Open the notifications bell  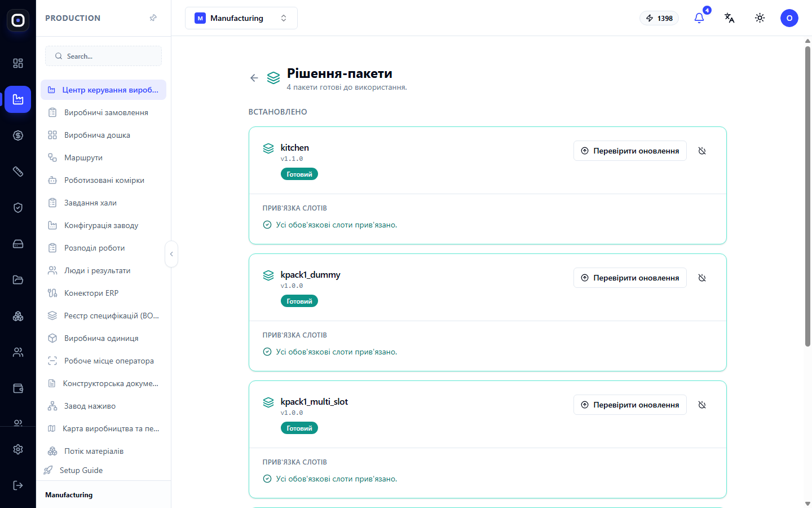(699, 18)
